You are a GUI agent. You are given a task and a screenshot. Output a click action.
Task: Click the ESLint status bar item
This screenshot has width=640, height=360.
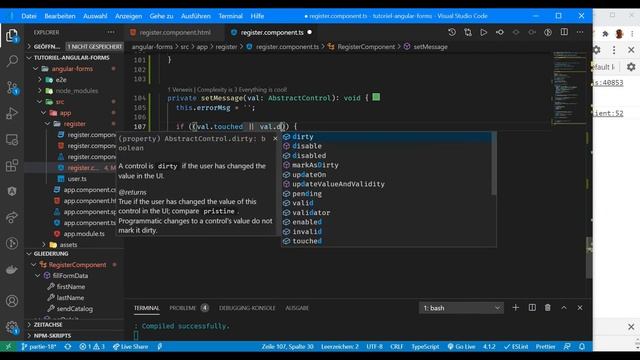pos(516,347)
